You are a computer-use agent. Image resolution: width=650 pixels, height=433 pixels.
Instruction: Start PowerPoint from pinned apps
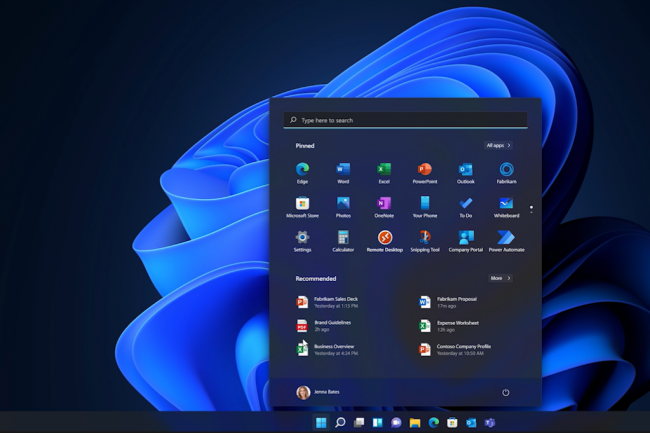point(424,173)
